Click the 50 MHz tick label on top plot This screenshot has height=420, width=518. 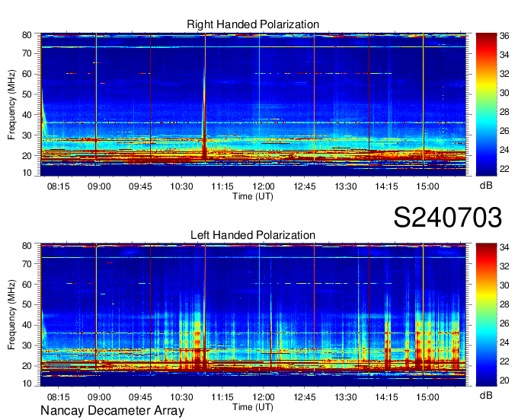27,94
